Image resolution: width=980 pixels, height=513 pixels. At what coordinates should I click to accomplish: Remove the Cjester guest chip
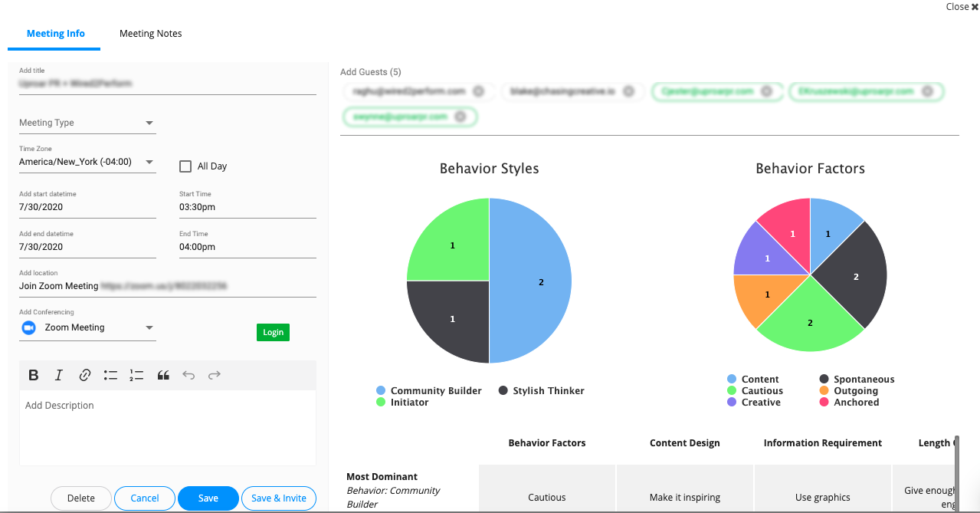767,91
